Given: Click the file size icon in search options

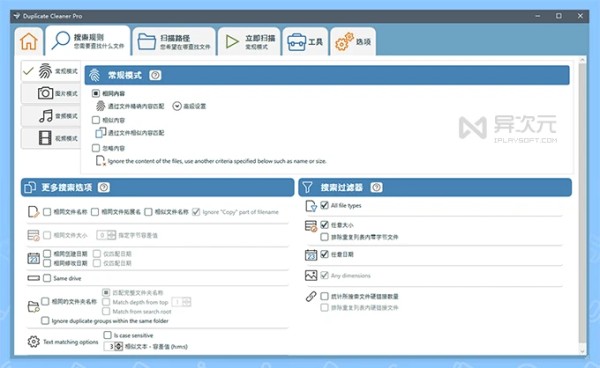Looking at the screenshot, I should point(33,235).
